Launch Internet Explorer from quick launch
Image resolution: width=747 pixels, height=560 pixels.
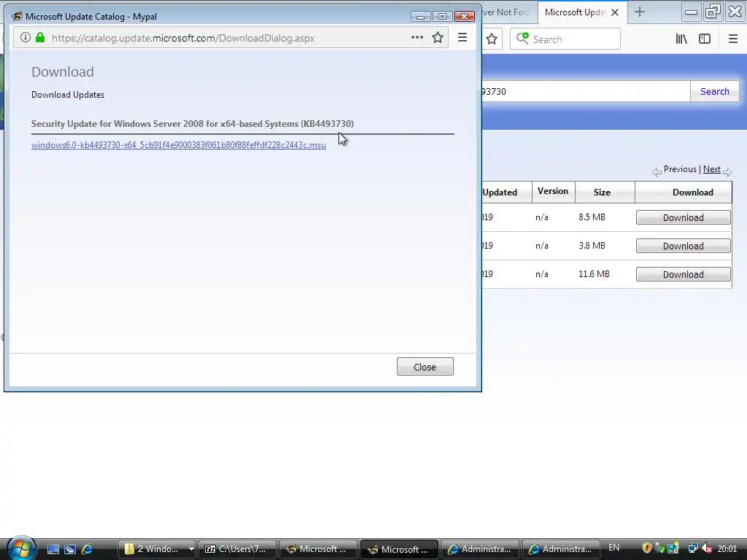(88, 549)
